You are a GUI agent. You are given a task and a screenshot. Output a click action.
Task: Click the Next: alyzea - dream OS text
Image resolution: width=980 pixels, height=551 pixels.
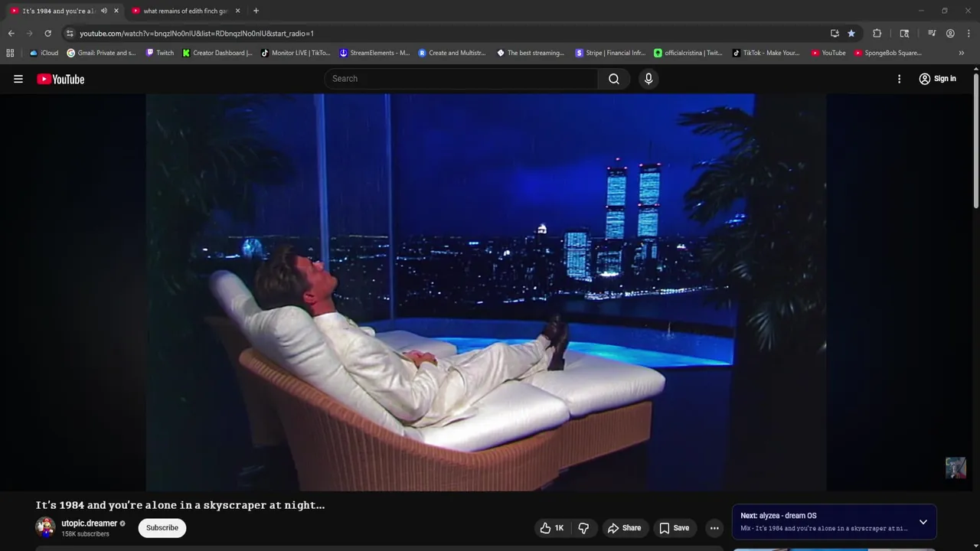point(779,516)
